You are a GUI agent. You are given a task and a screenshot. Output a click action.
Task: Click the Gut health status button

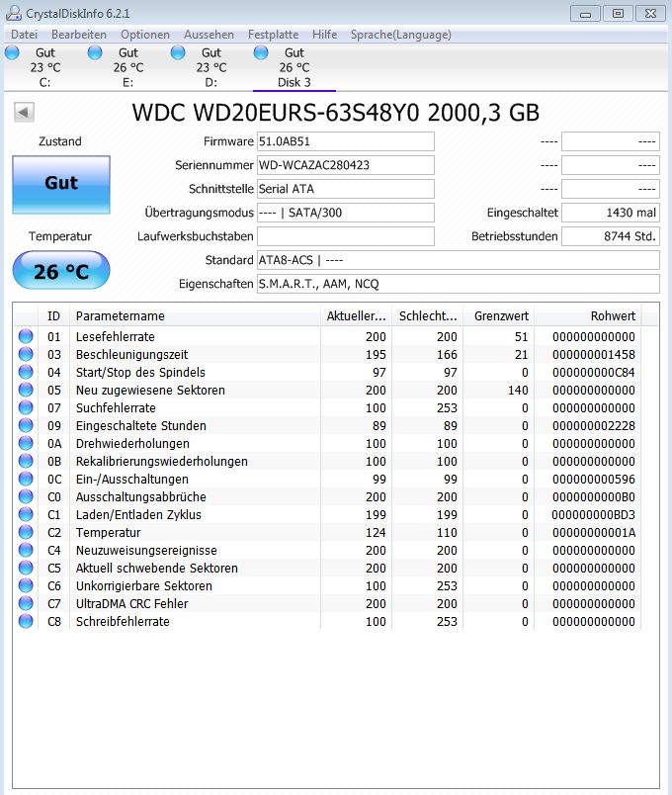[x=61, y=184]
